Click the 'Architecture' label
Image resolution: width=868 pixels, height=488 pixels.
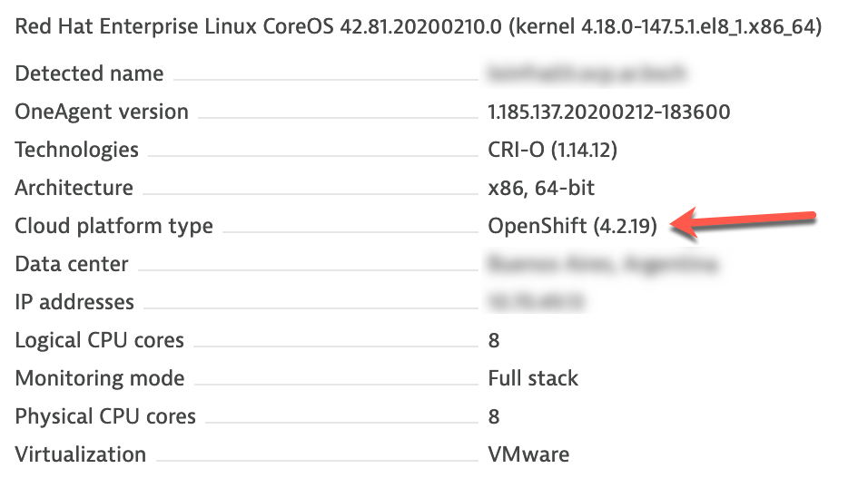[x=74, y=188]
